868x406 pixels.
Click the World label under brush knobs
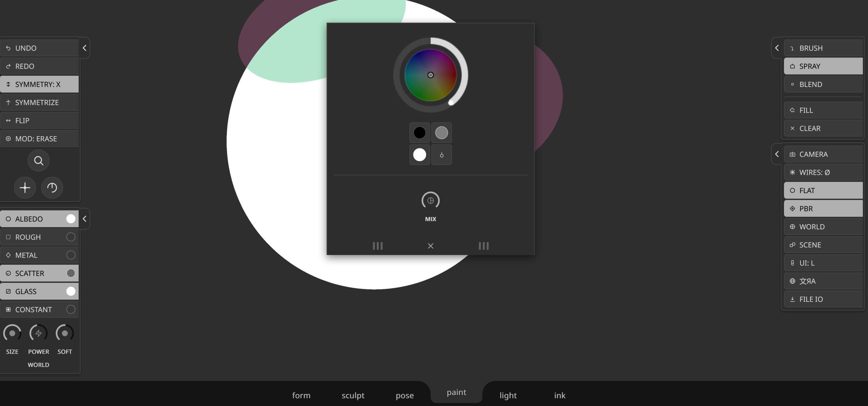38,365
